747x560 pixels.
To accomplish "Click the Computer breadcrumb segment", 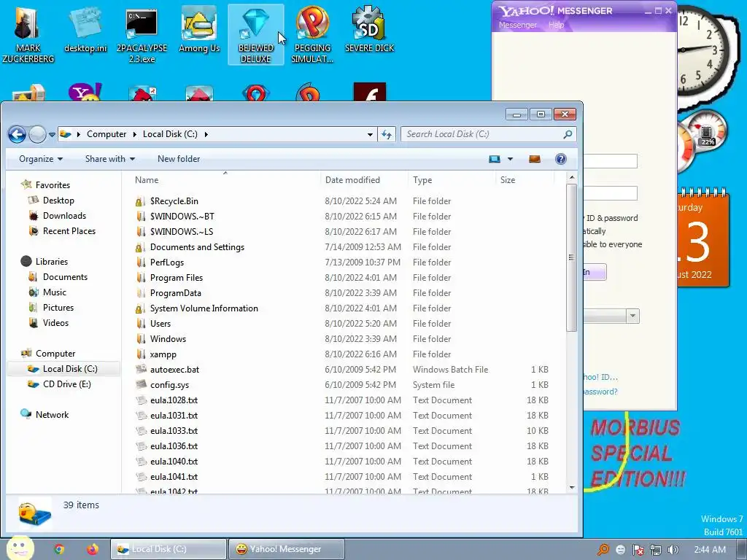I will click(x=107, y=134).
